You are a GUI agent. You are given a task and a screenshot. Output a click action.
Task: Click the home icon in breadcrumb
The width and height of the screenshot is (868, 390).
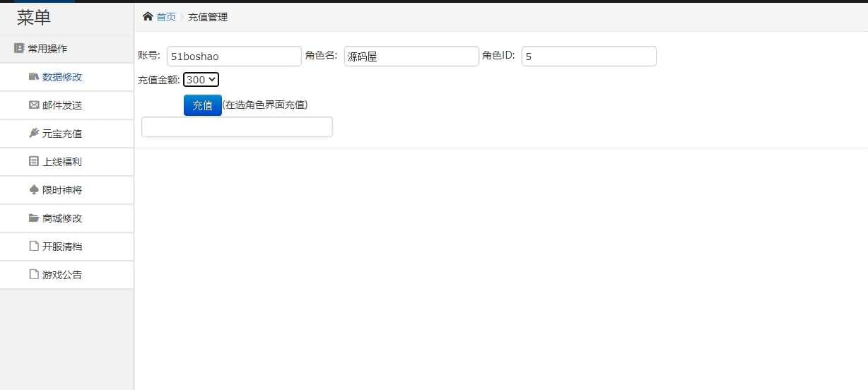[x=148, y=16]
